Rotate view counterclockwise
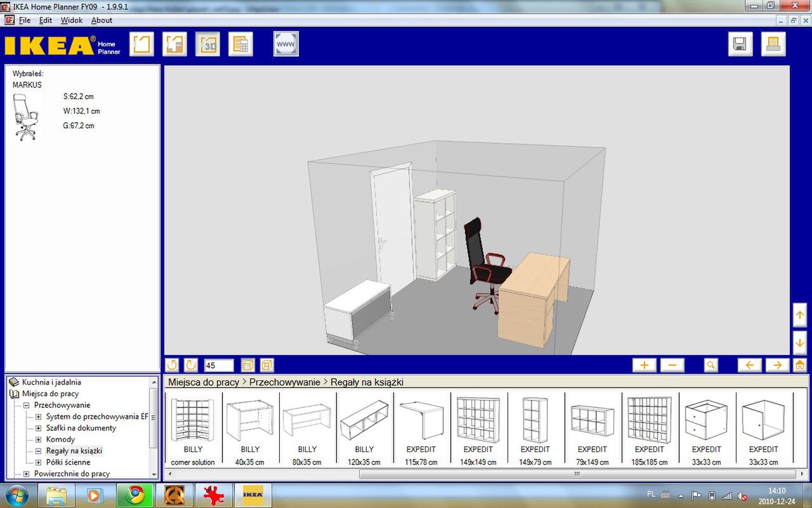812x508 pixels. 172,365
